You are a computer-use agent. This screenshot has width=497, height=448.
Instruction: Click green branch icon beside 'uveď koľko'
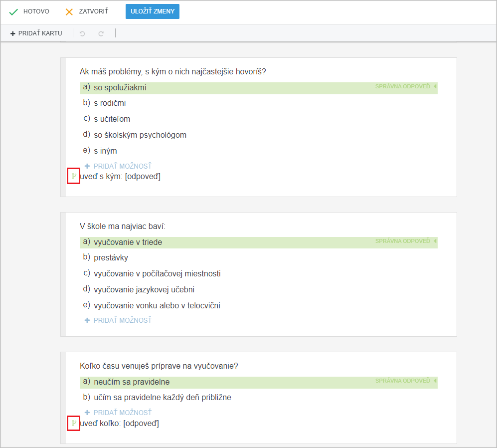point(74,423)
